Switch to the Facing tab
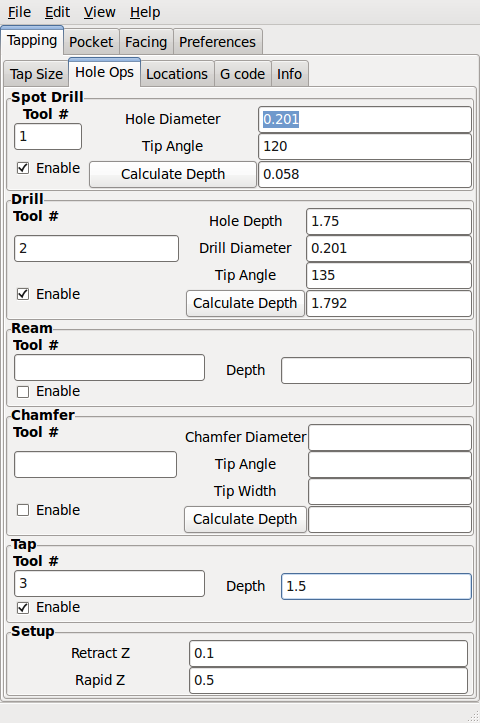 point(146,42)
